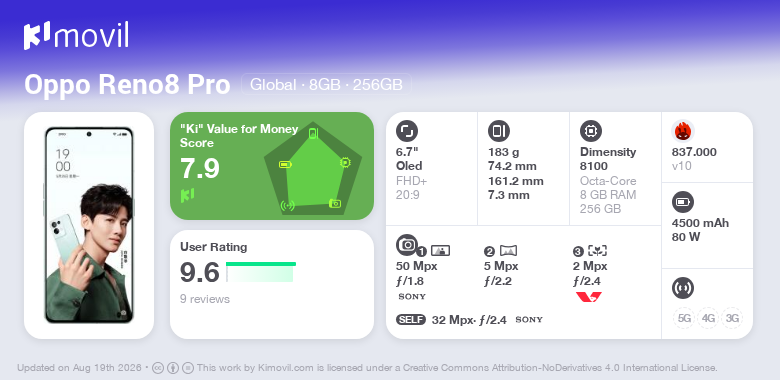Screen dimensions: 780x380
Task: Click the Global · 8GB · 256GB variant tag
Action: 326,85
